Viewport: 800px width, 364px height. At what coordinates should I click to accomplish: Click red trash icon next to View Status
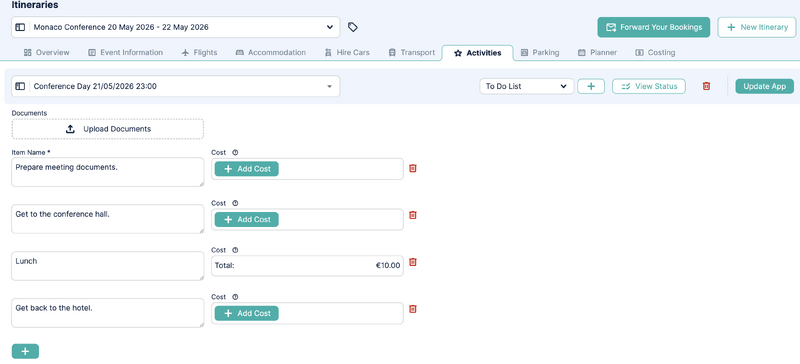[x=706, y=86]
